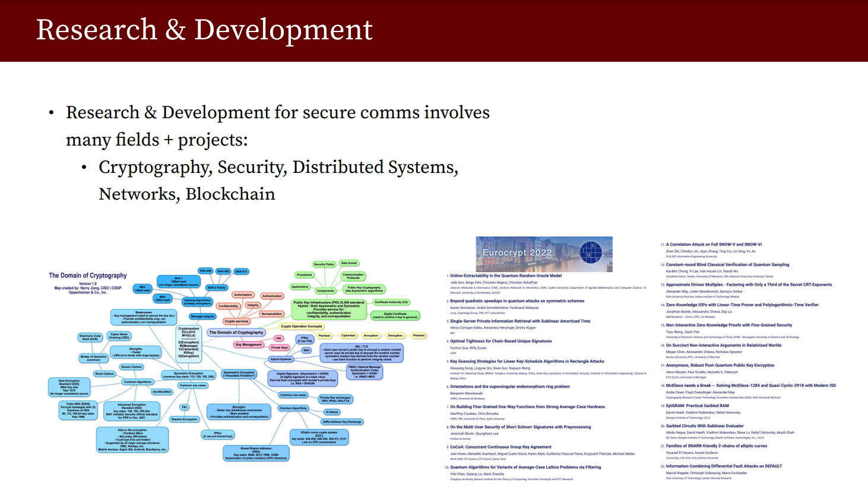Click the IACR logo on Eurocrypt banner
The height and width of the screenshot is (489, 868).
[591, 253]
